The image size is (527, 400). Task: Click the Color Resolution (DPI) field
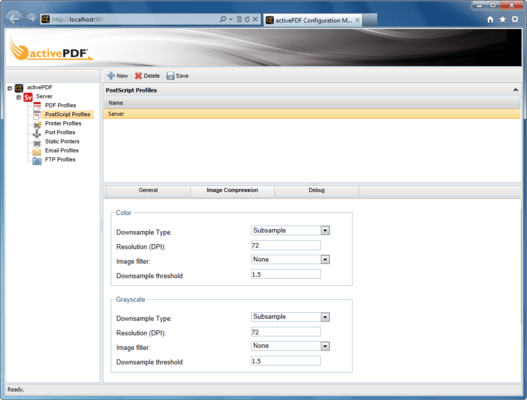[x=286, y=245]
